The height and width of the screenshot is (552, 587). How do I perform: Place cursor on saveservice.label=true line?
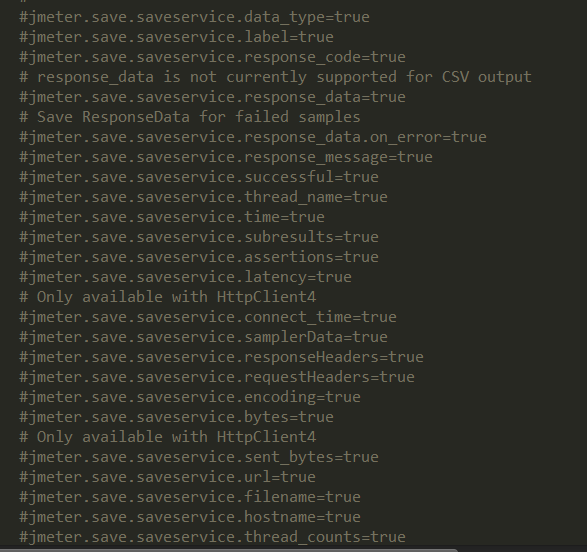176,37
